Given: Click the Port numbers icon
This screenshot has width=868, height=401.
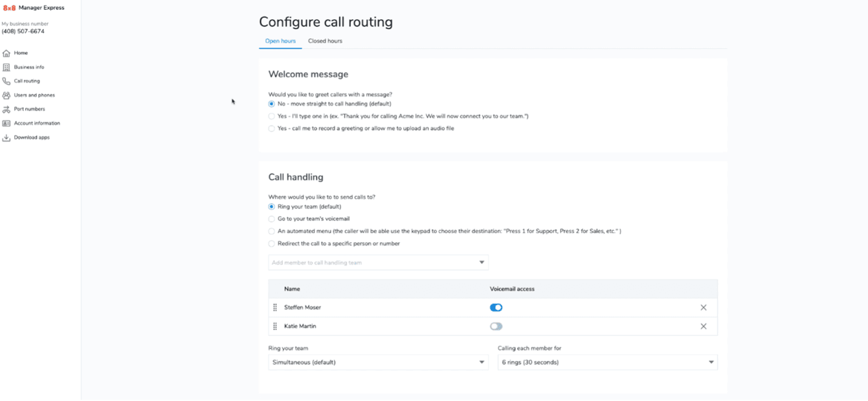Looking at the screenshot, I should pos(7,109).
